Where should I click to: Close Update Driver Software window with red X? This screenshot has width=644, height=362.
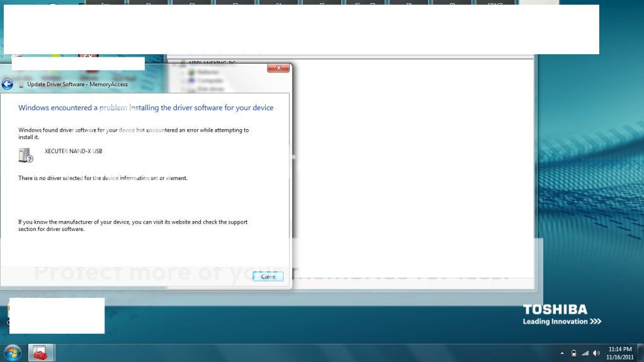(278, 68)
